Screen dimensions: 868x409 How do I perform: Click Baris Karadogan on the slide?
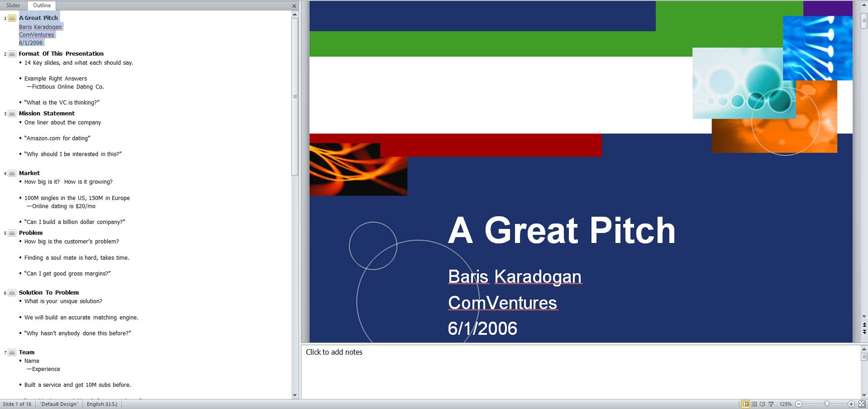coord(515,276)
